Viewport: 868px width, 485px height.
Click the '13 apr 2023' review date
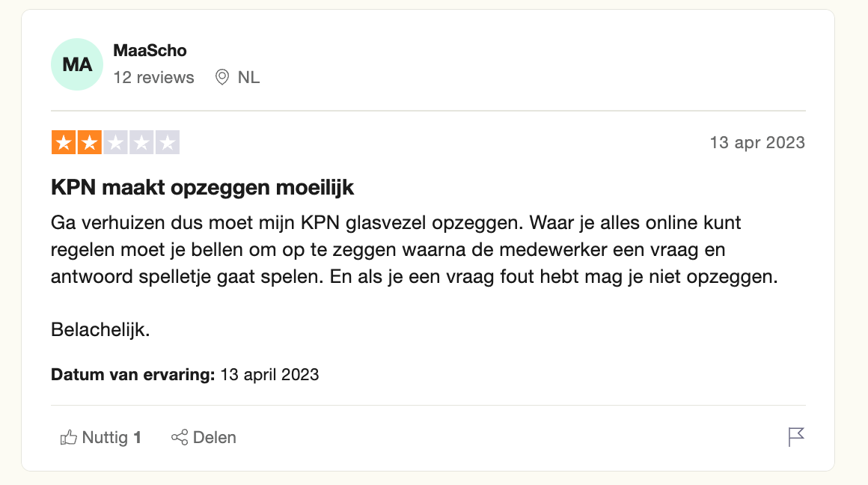tap(757, 143)
